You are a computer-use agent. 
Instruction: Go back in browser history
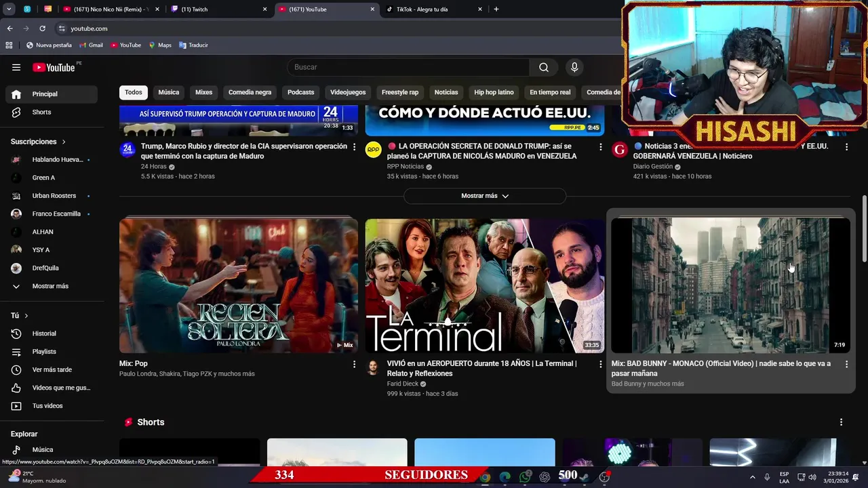9,28
